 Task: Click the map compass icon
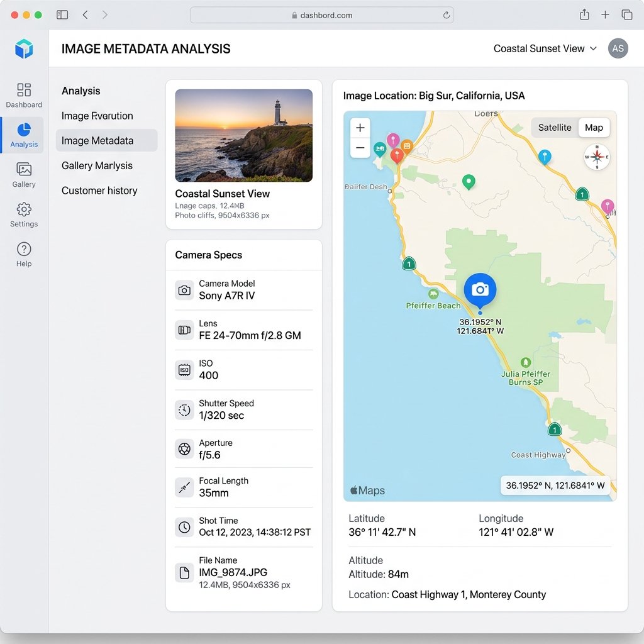point(596,157)
